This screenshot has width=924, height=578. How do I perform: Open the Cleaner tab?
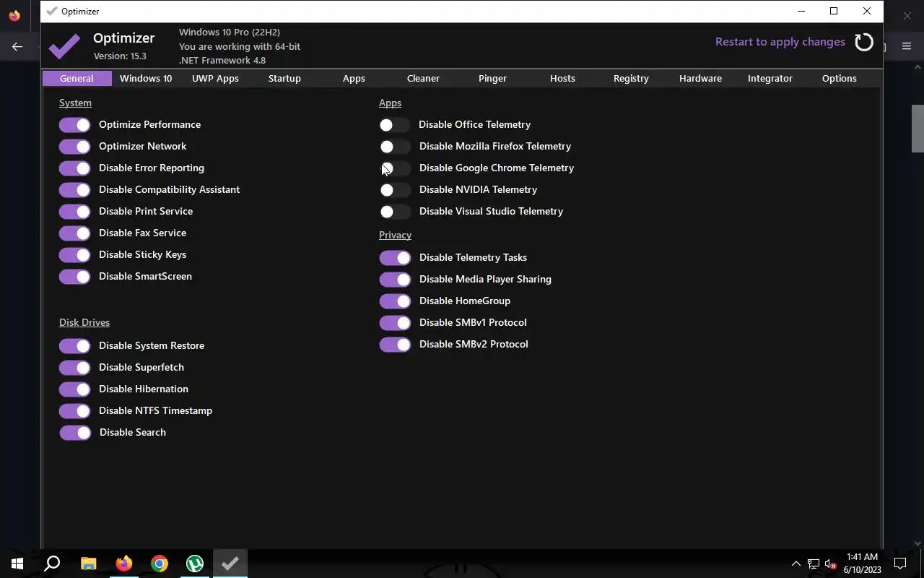pyautogui.click(x=423, y=78)
